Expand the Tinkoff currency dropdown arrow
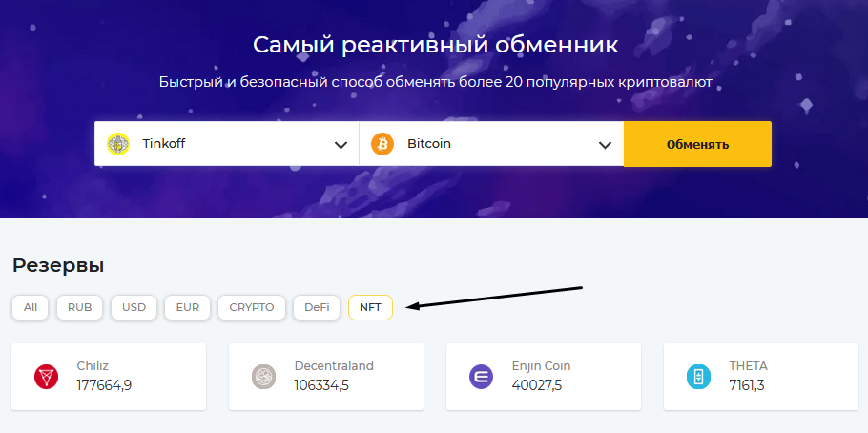868x433 pixels. (341, 145)
